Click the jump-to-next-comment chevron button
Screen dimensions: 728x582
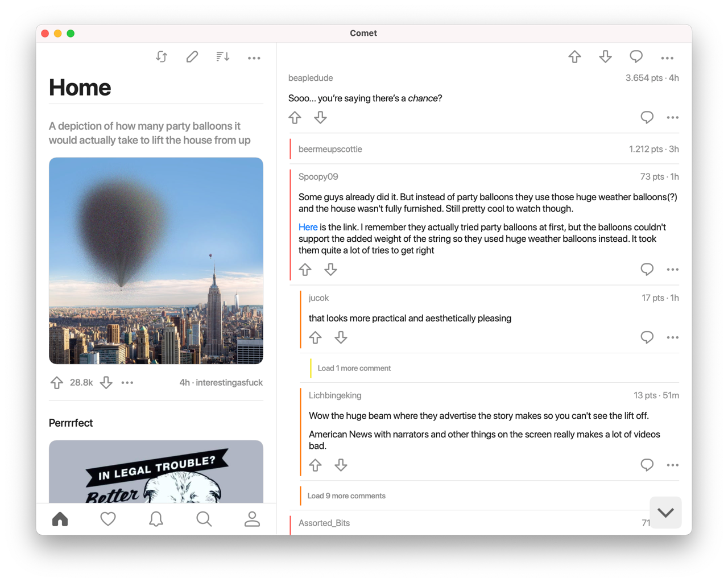coord(665,513)
